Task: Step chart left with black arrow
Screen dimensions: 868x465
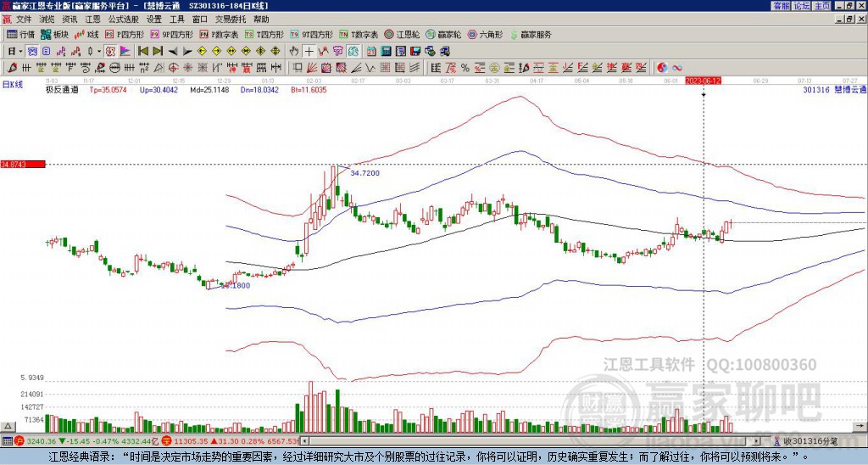Action: (173, 52)
